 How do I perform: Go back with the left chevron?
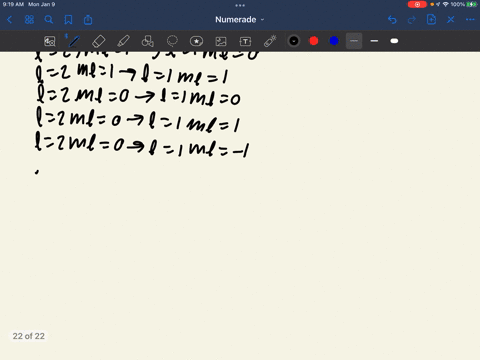point(9,20)
